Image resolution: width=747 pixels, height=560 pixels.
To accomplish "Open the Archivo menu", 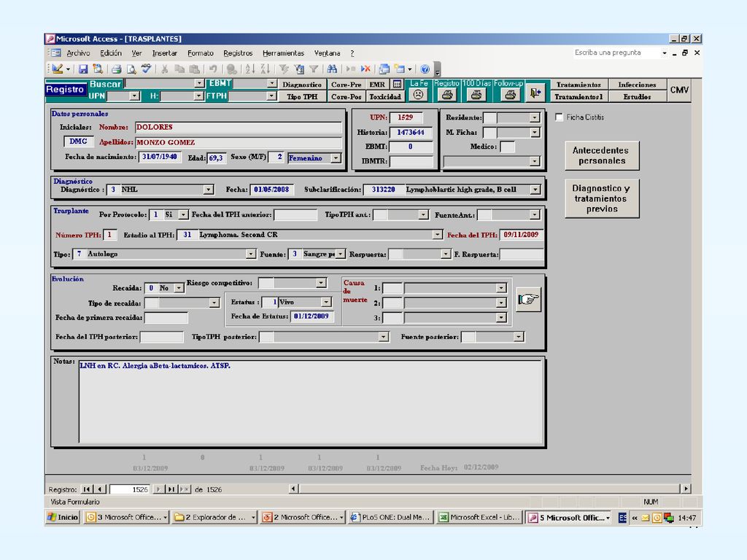I will tap(78, 53).
